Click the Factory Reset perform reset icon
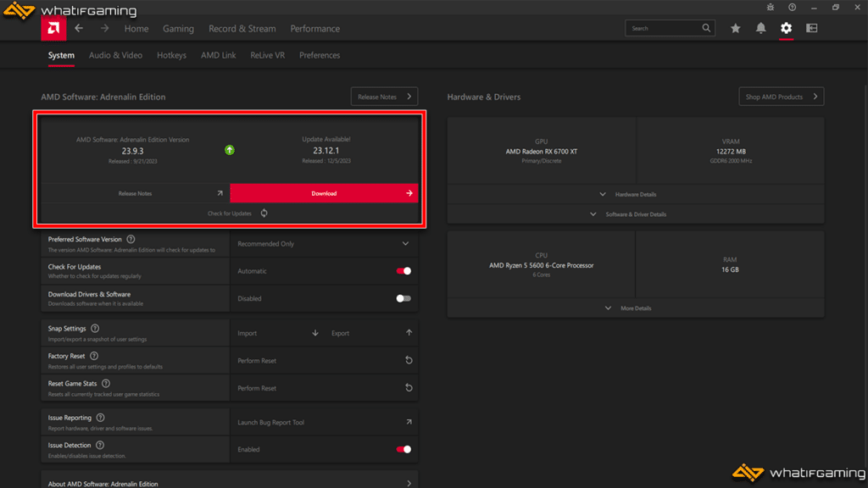This screenshot has height=488, width=868. pyautogui.click(x=409, y=360)
